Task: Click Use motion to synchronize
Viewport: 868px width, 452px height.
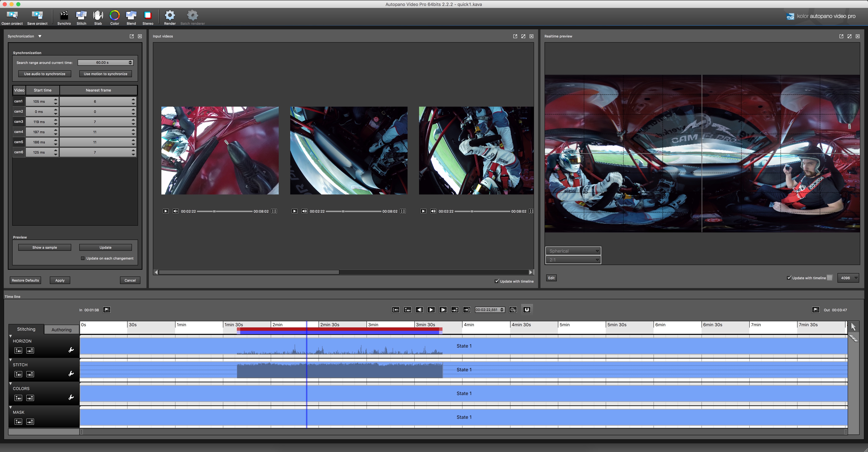Action: coord(105,74)
